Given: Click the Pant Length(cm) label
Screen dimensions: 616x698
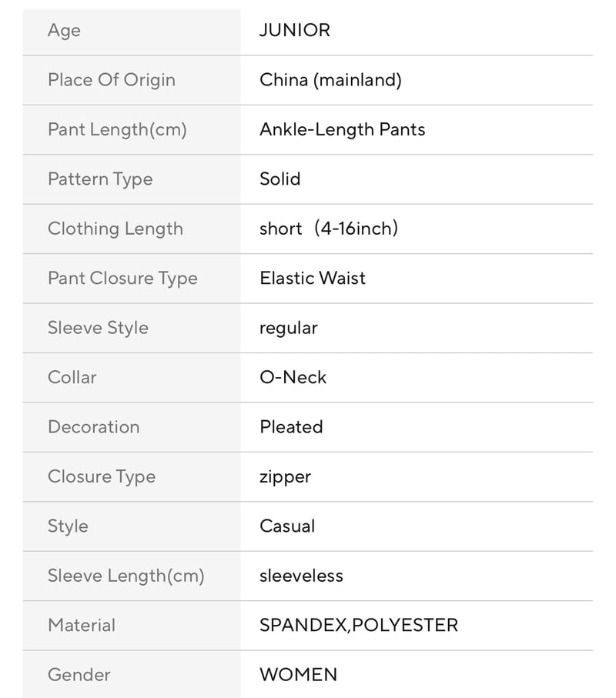Looking at the screenshot, I should pyautogui.click(x=117, y=129).
